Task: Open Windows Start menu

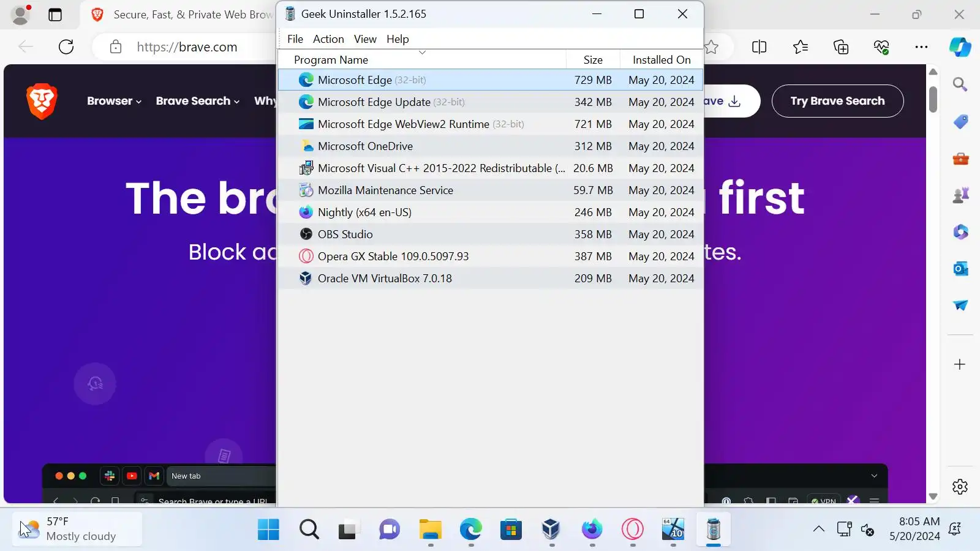Action: click(x=268, y=530)
